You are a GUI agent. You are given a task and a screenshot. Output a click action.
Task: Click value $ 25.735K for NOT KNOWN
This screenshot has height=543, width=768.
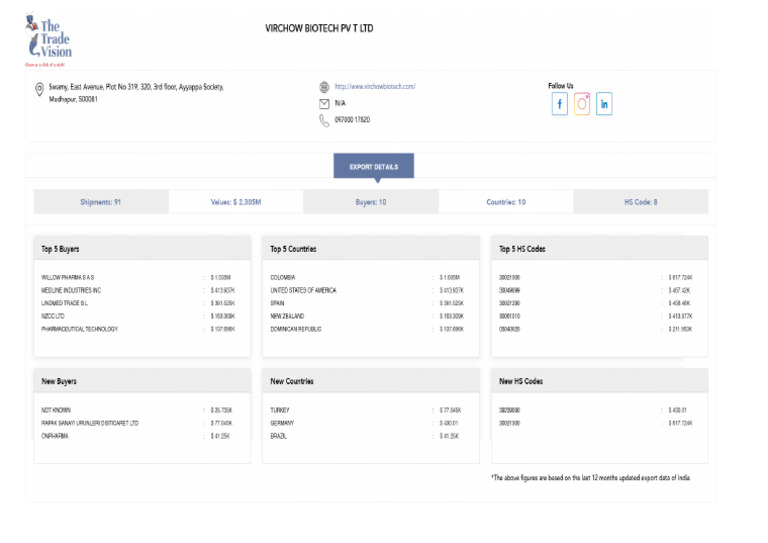coord(221,410)
